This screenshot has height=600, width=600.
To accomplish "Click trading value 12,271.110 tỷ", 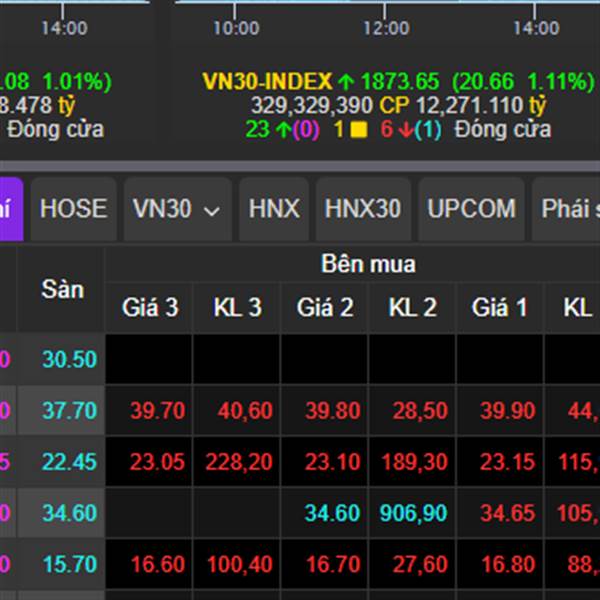I will pos(481,106).
